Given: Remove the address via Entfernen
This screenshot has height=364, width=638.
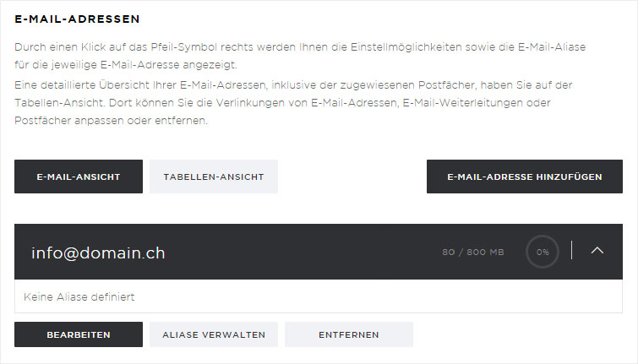Looking at the screenshot, I should (348, 334).
